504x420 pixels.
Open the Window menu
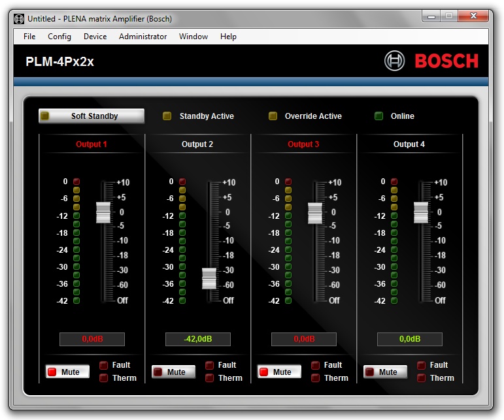tap(193, 37)
